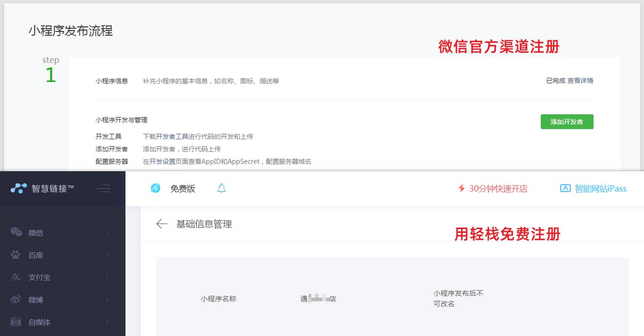Click the 小程序信息 label
Viewport: 644px width, 336px height.
click(112, 81)
